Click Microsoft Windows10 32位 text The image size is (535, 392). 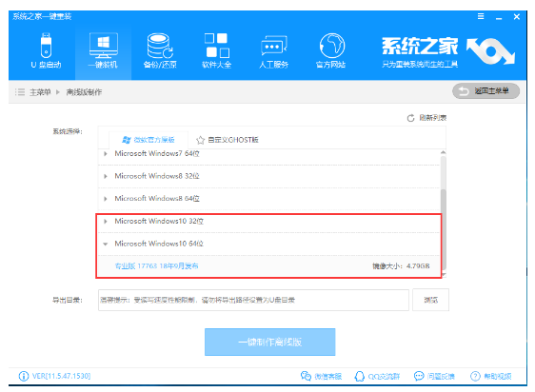[x=159, y=221]
